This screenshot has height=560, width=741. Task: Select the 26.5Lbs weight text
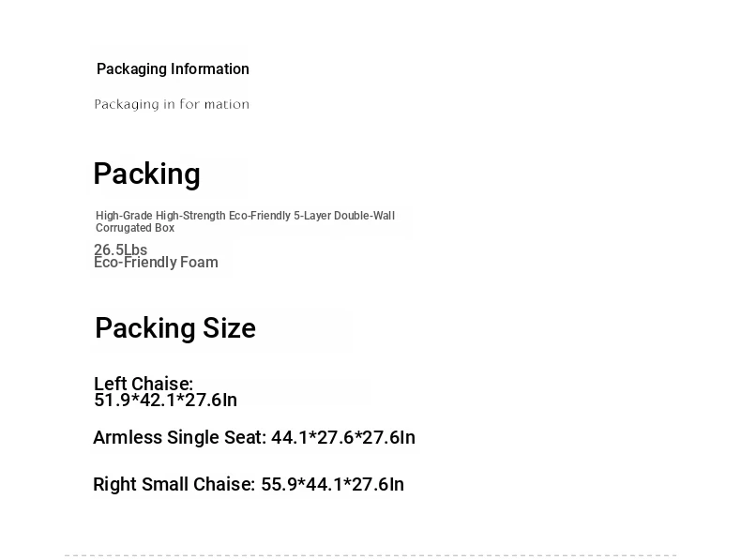120,250
